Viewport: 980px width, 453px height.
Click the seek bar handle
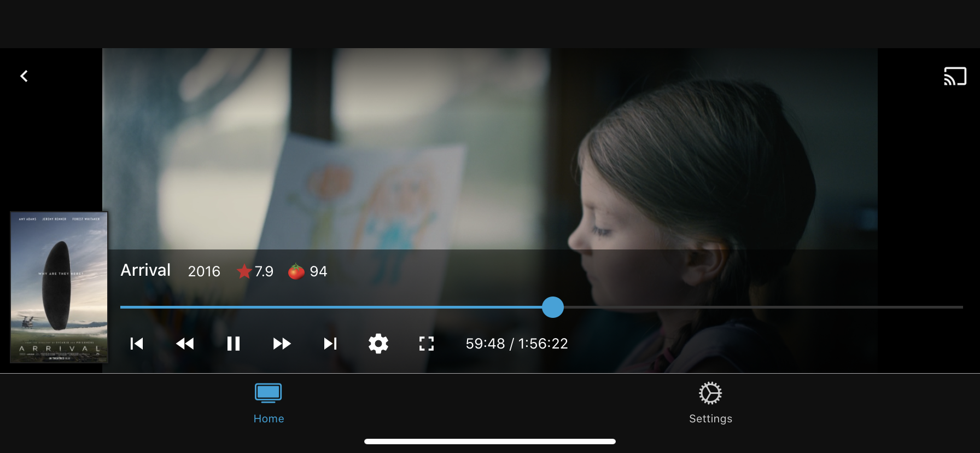(x=553, y=307)
